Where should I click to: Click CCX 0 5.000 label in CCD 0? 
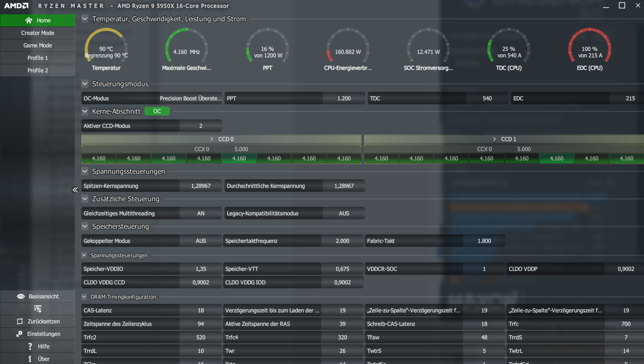(221, 149)
